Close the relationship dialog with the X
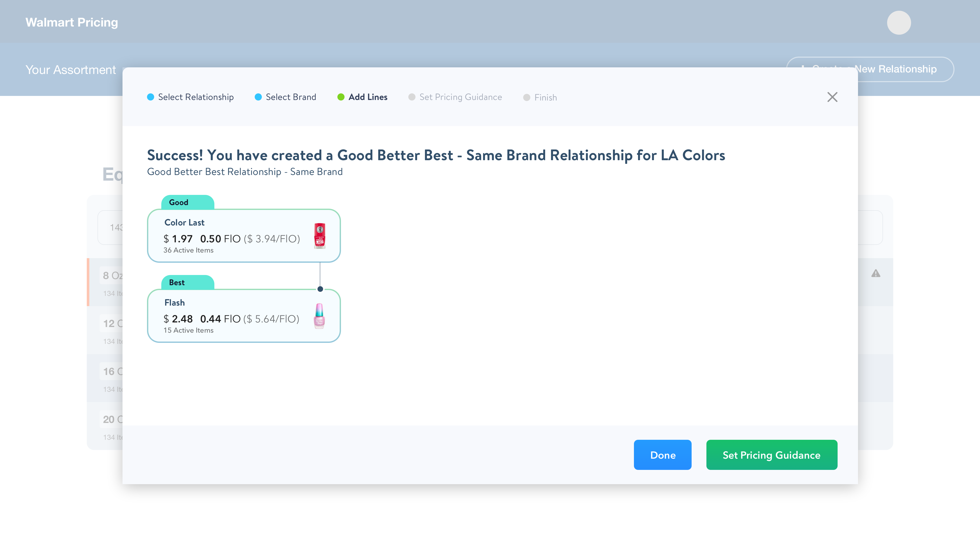The width and height of the screenshot is (980, 551). [x=832, y=97]
